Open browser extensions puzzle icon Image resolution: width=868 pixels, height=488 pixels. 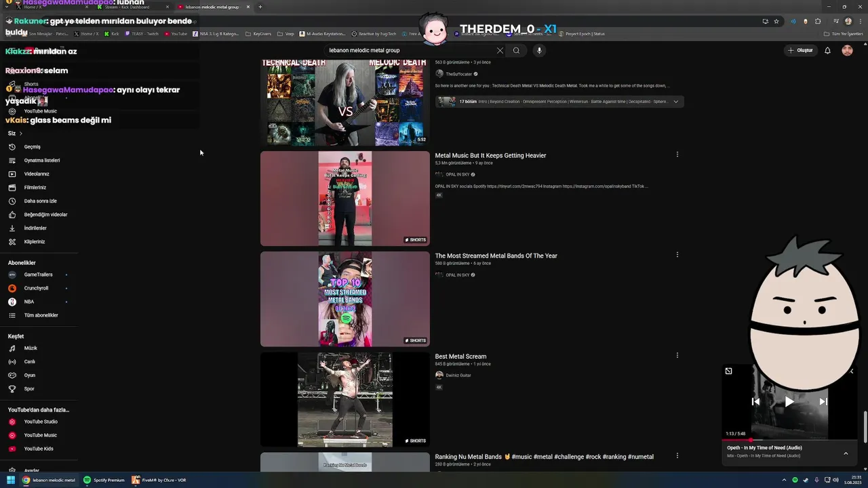[x=818, y=21]
